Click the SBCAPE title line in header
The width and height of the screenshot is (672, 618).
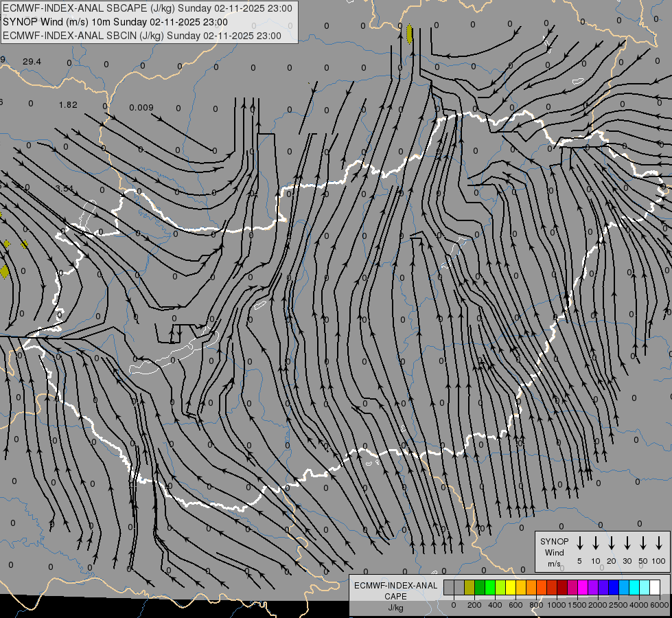(148, 8)
